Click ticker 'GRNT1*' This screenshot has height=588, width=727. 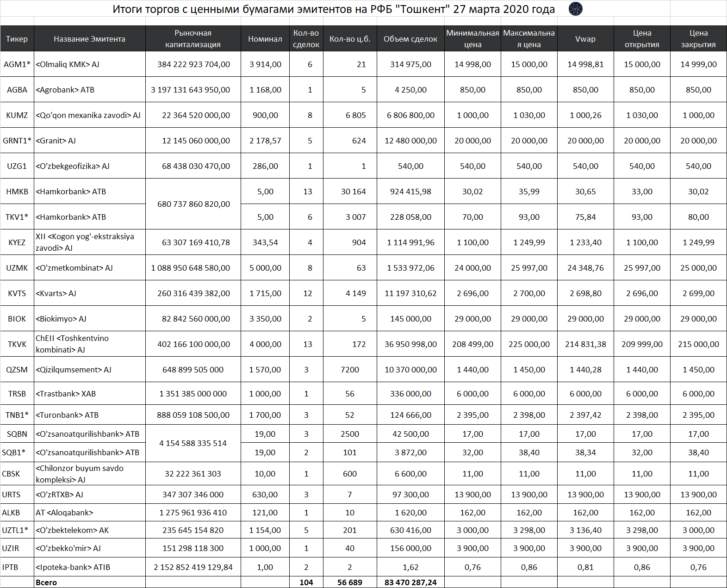click(17, 141)
